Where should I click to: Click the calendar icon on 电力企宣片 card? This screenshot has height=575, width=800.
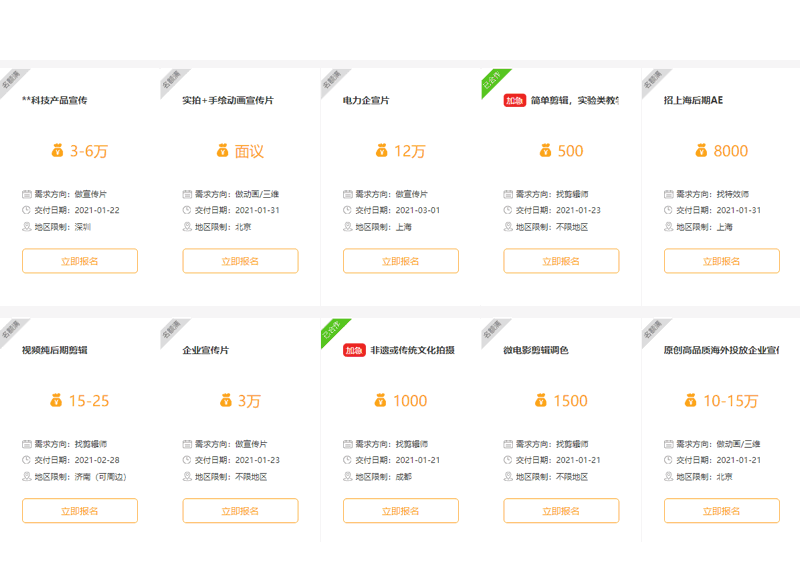pyautogui.click(x=347, y=194)
